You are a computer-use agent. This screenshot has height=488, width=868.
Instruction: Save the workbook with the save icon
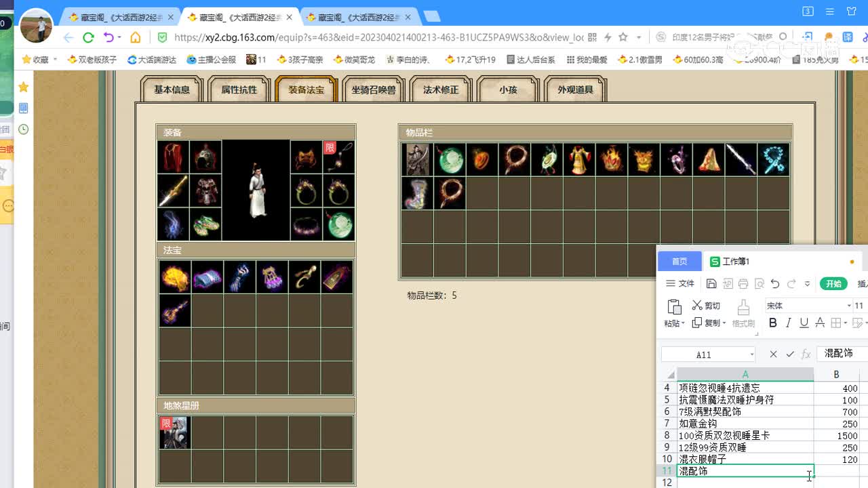(711, 283)
